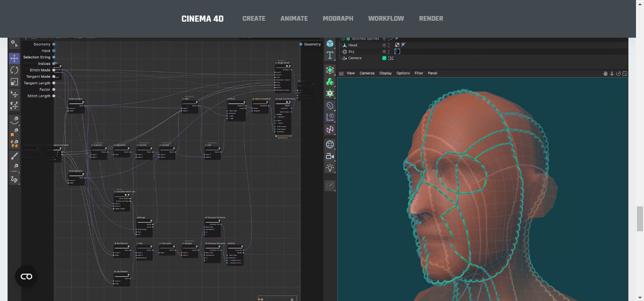
Task: Click the green color swatch beside Camera
Action: coord(384,58)
